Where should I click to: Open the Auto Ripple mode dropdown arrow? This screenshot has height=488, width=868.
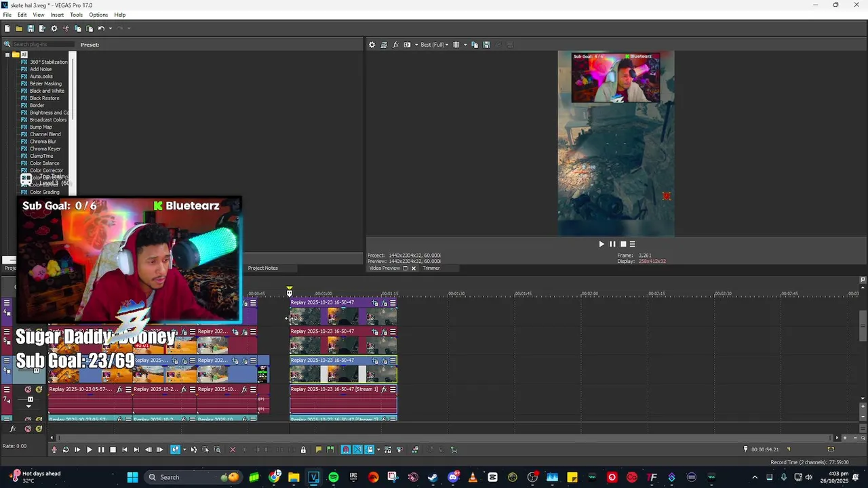tap(378, 449)
